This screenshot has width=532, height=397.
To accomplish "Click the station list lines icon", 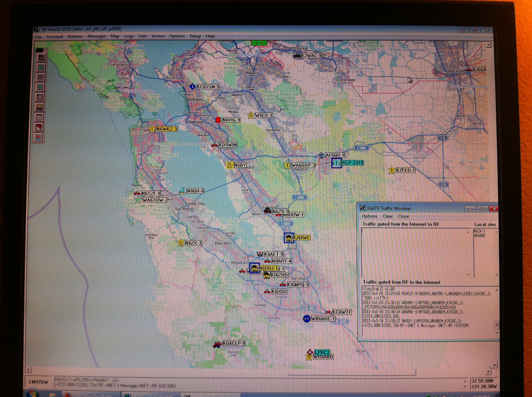I will click(39, 117).
